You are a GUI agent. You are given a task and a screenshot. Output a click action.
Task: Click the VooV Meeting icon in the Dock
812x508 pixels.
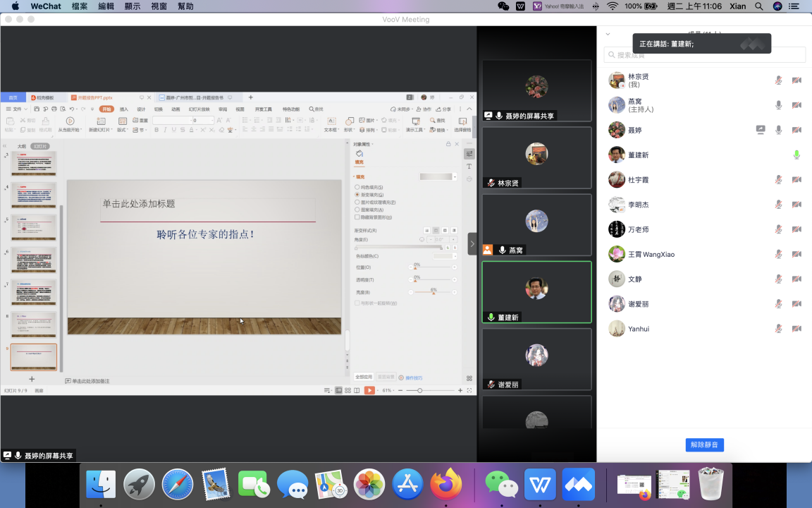tap(578, 485)
